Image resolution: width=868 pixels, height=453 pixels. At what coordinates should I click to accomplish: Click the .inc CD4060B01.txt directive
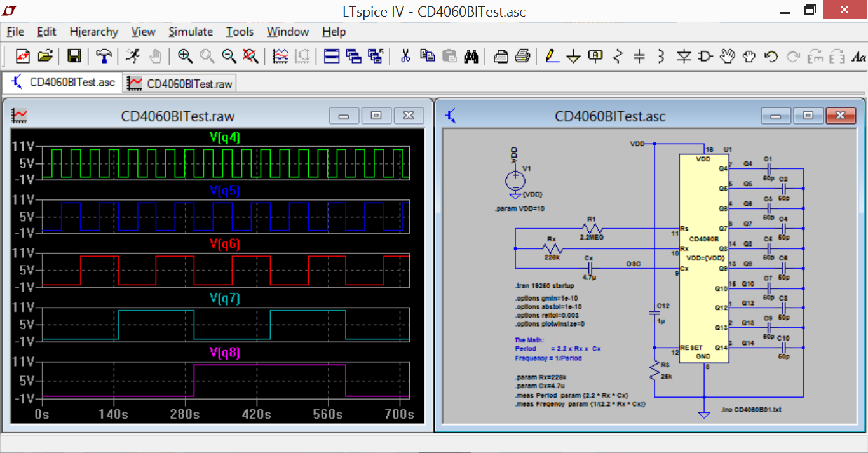click(752, 410)
